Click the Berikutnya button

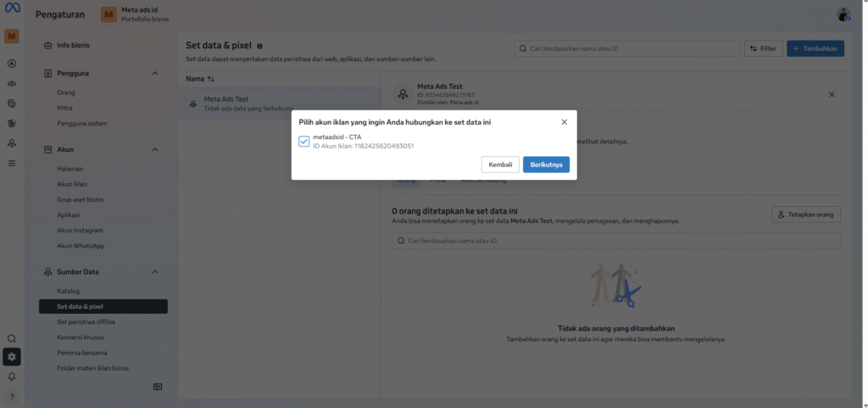coord(546,165)
